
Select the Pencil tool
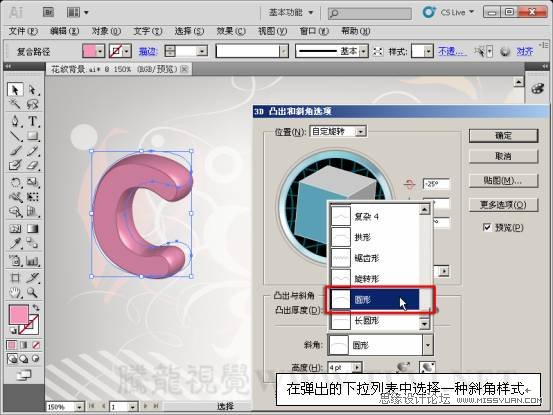click(x=32, y=151)
